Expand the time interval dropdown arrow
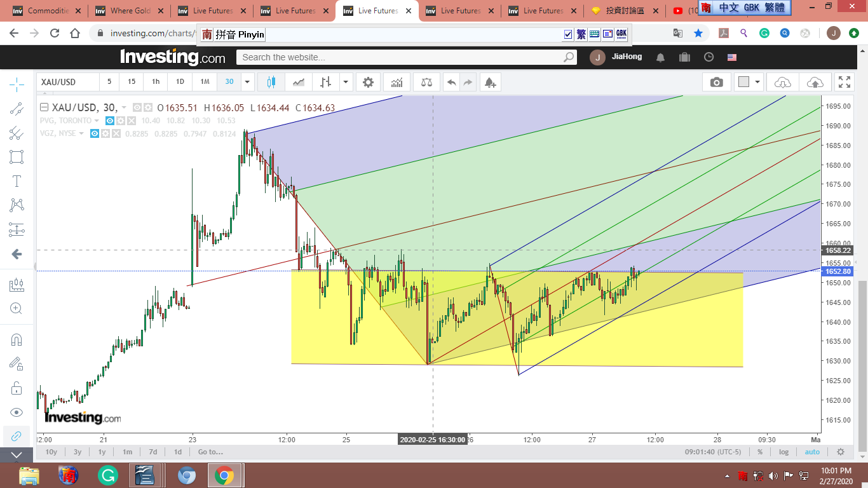The width and height of the screenshot is (868, 488). [247, 82]
